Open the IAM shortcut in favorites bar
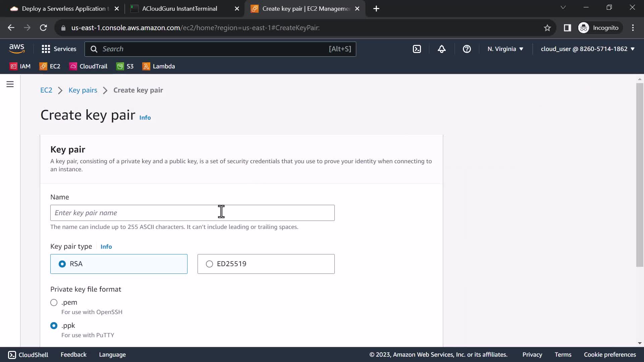The image size is (644, 362). pyautogui.click(x=20, y=66)
